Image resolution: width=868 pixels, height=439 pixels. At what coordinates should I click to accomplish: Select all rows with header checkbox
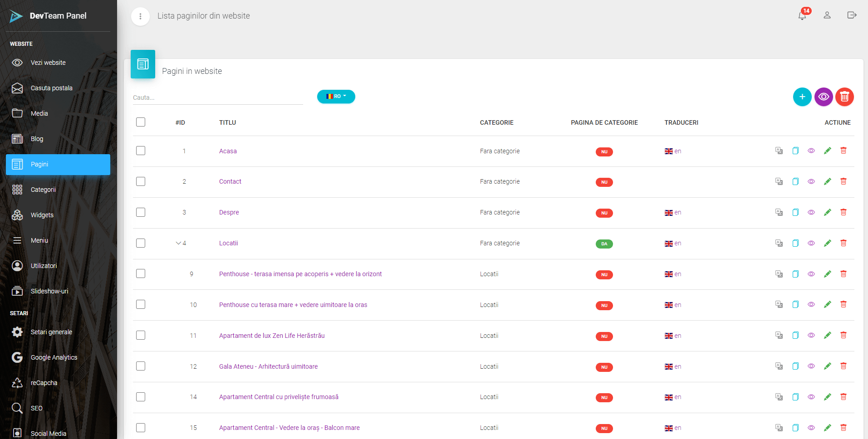(141, 122)
